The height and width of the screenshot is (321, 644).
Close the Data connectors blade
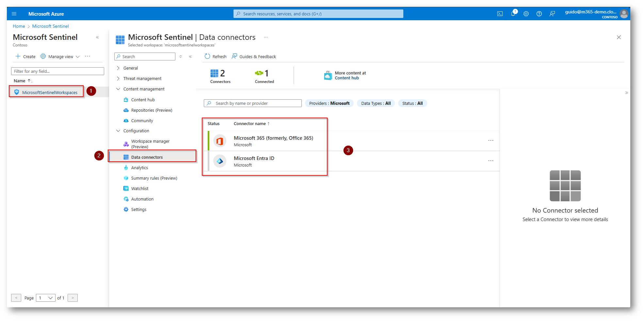click(x=619, y=37)
